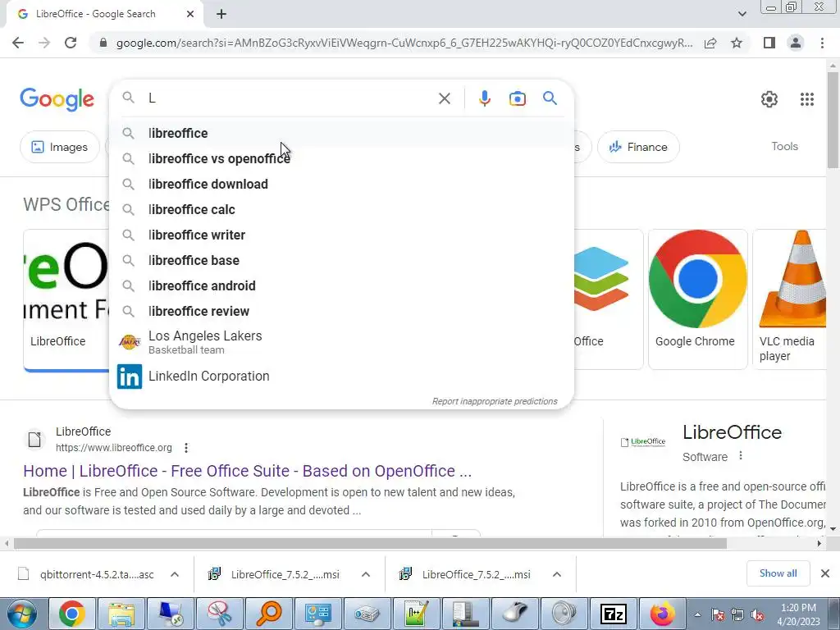Open the LibreOffice home page result

point(247,471)
